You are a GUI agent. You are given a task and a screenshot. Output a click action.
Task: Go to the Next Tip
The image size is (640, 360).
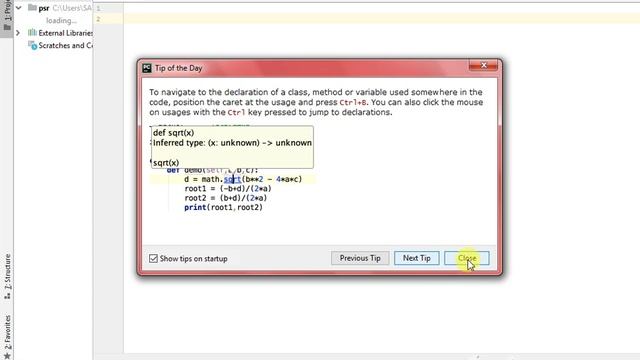[x=416, y=258]
